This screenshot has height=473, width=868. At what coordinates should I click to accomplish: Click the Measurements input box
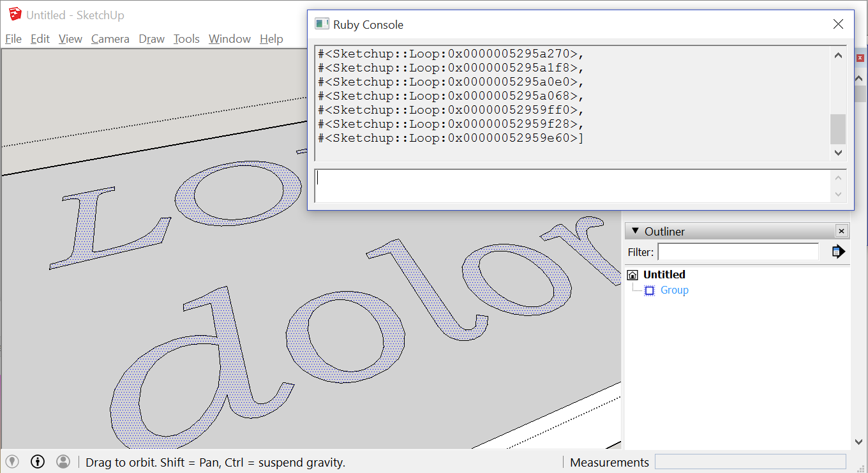point(751,462)
